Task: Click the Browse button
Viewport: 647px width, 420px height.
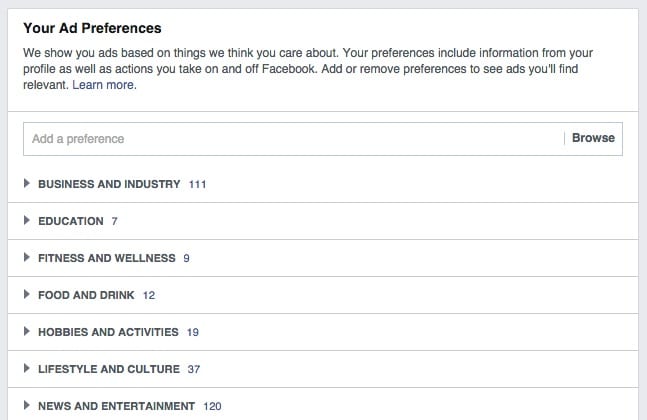Action: coord(593,138)
